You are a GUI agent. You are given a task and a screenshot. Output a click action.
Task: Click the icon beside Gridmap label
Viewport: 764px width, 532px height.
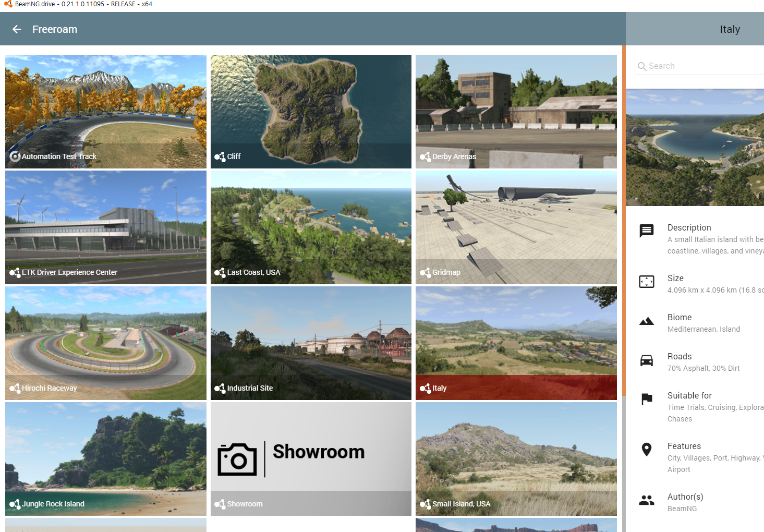[425, 272]
